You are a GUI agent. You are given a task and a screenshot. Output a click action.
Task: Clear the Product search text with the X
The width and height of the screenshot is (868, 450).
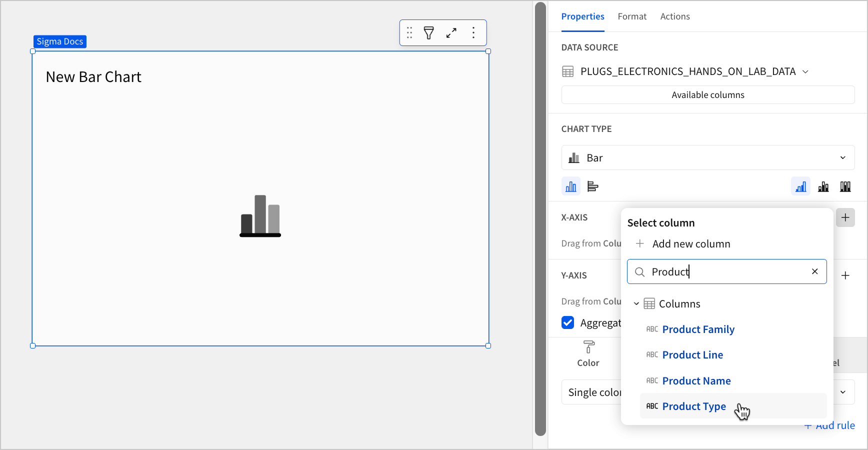pyautogui.click(x=815, y=271)
